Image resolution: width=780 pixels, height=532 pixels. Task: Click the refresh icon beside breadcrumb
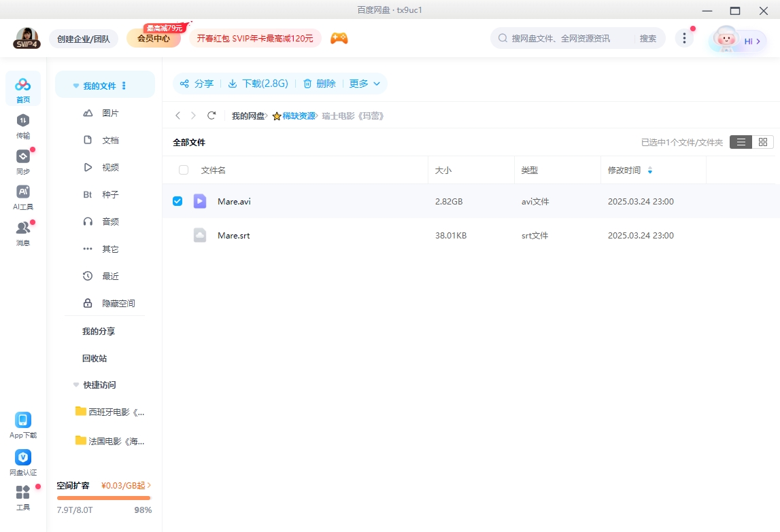coord(211,116)
